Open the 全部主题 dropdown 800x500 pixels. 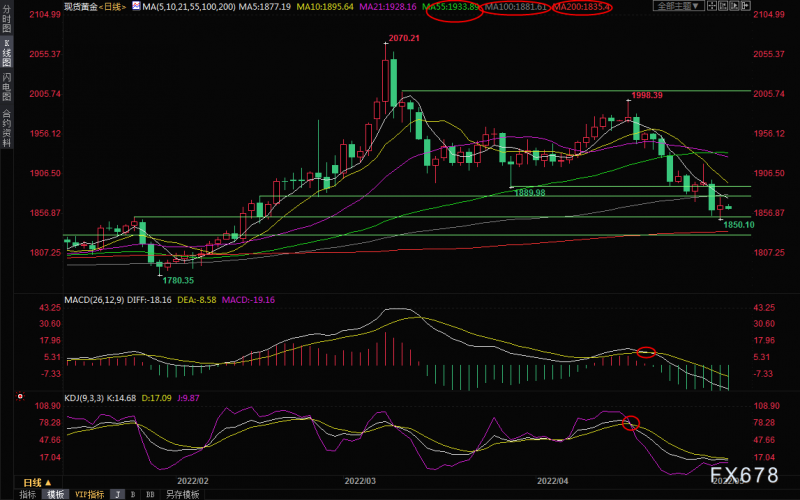pos(679,6)
